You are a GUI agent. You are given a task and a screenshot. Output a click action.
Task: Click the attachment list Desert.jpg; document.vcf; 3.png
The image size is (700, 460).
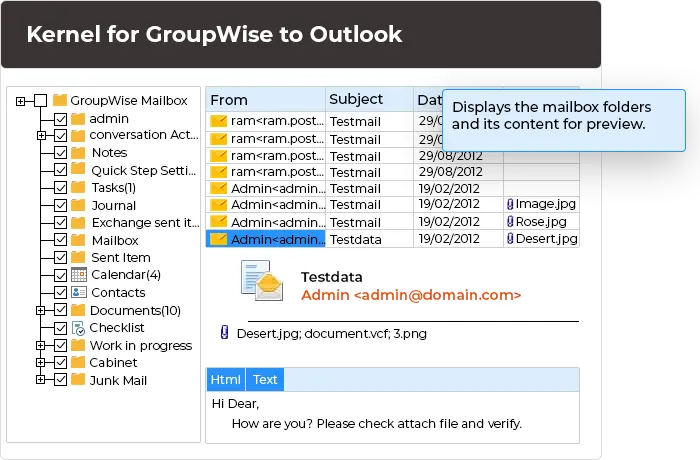332,334
